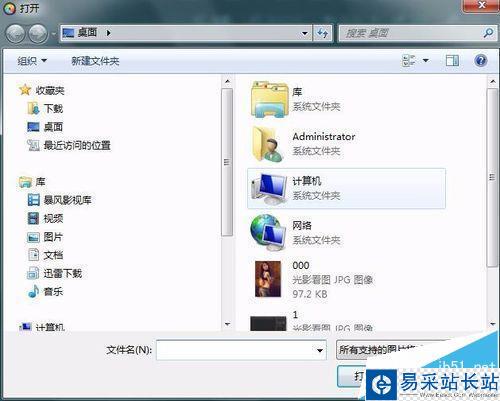Open the 组织 menu

point(32,61)
